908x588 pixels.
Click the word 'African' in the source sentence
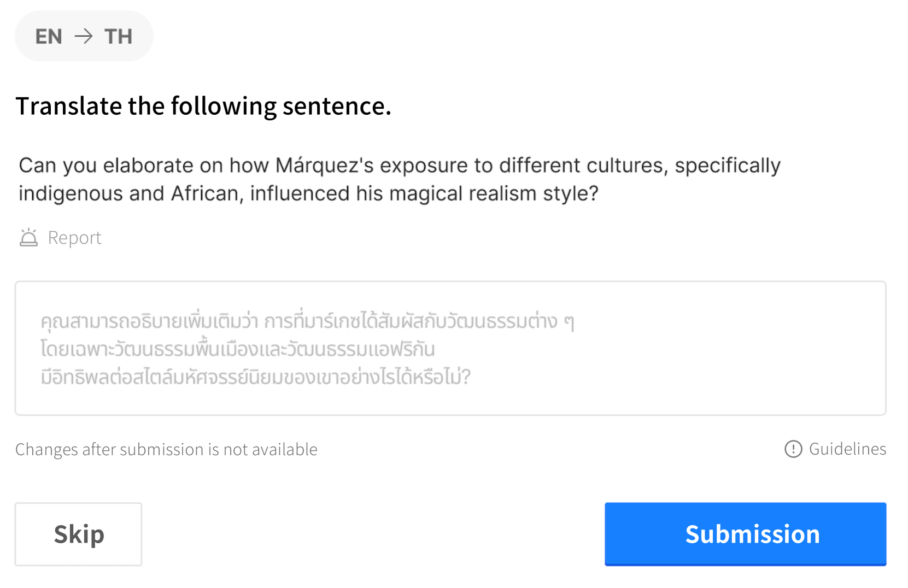[x=205, y=193]
